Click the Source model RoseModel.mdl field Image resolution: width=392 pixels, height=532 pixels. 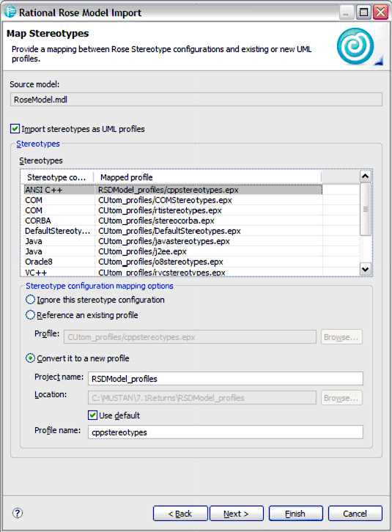(196, 100)
